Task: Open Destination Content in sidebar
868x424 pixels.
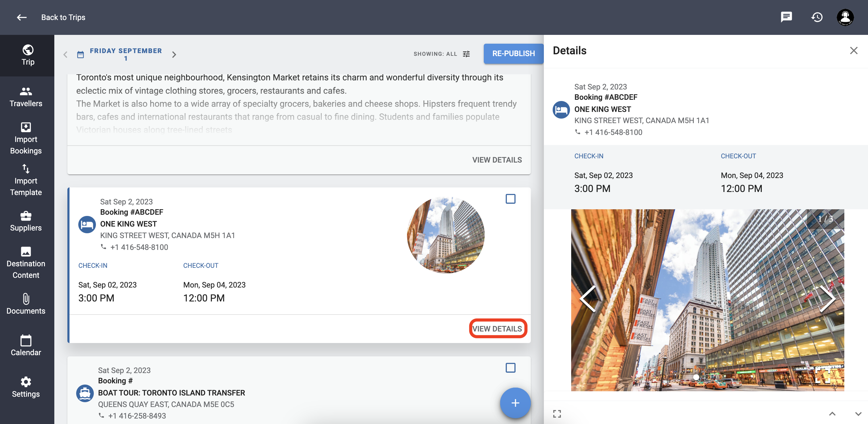Action: pyautogui.click(x=26, y=262)
